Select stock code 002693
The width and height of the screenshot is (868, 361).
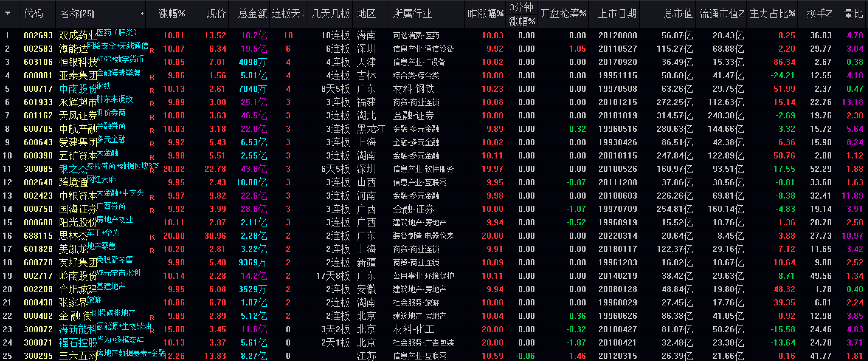[38, 35]
